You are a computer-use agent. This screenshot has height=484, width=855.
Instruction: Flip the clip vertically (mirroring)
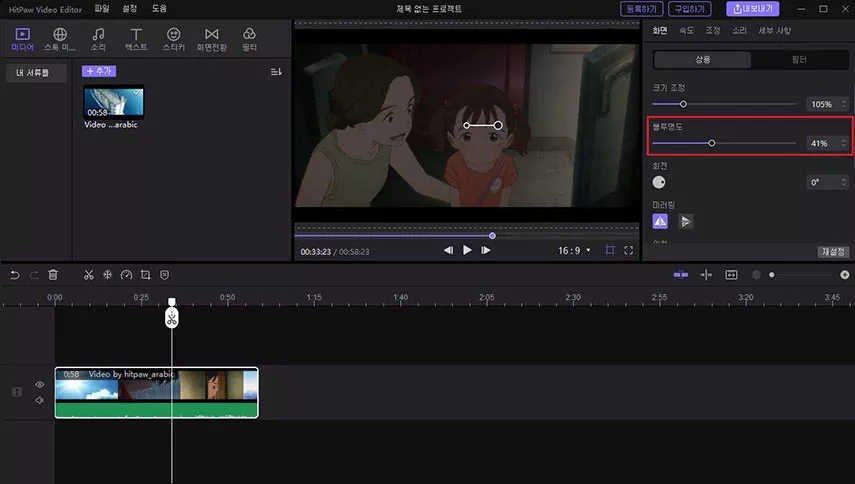pyautogui.click(x=685, y=221)
